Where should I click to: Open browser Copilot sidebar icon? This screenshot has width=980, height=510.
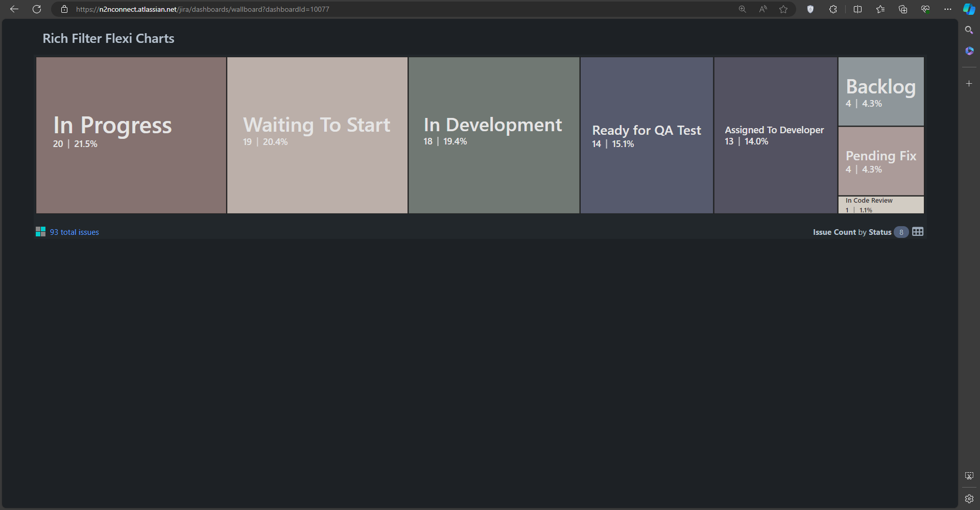[x=968, y=9]
